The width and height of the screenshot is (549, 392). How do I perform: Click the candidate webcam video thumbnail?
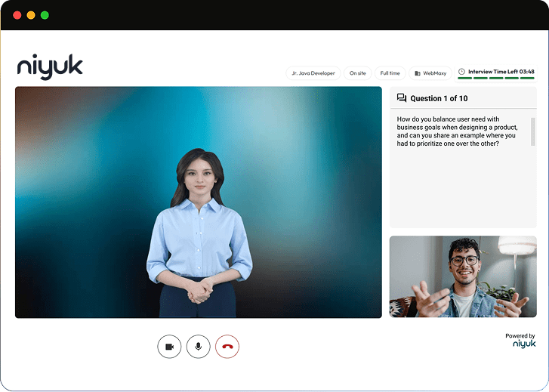463,276
